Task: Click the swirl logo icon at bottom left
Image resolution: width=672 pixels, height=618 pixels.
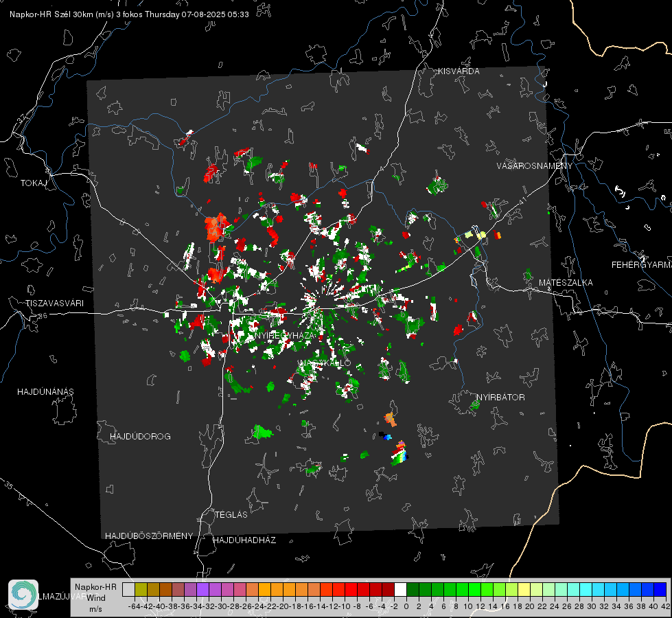Action: pos(23,595)
